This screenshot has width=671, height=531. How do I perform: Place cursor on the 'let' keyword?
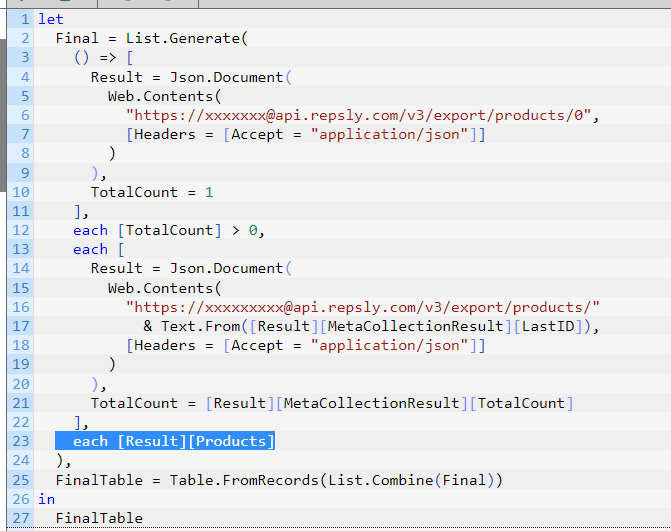click(50, 19)
